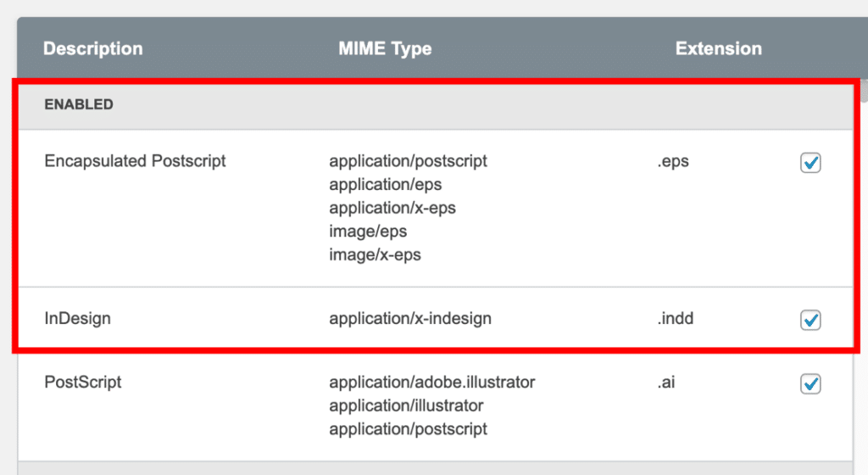Pick the image/eps MIME type entry
The image size is (868, 475).
(368, 232)
